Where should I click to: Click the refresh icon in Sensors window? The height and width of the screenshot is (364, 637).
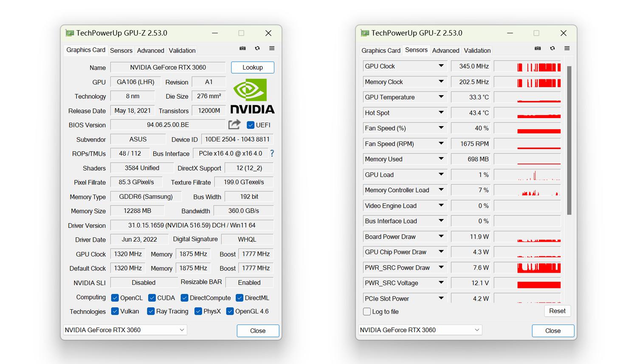pos(552,48)
